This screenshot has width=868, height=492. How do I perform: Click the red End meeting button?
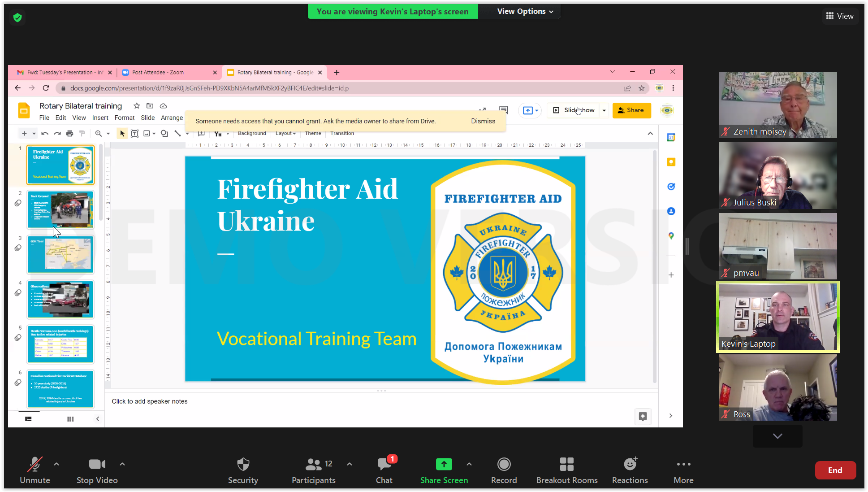[835, 470]
